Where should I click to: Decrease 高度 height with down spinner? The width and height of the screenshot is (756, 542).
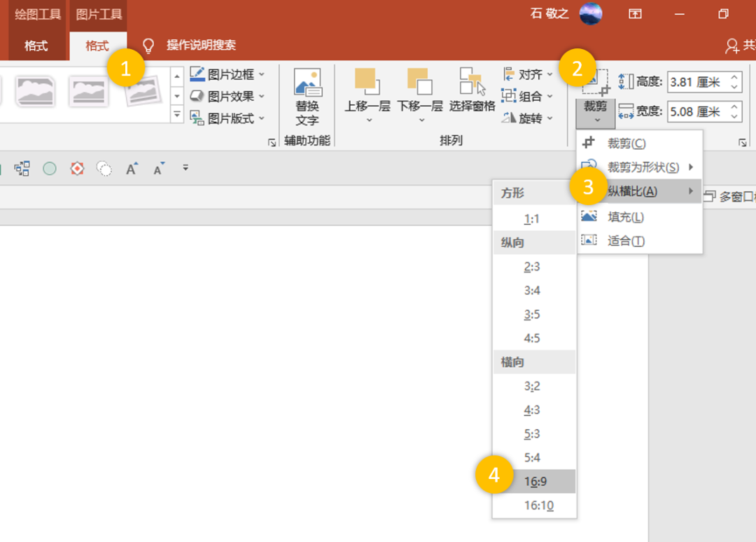[x=734, y=88]
